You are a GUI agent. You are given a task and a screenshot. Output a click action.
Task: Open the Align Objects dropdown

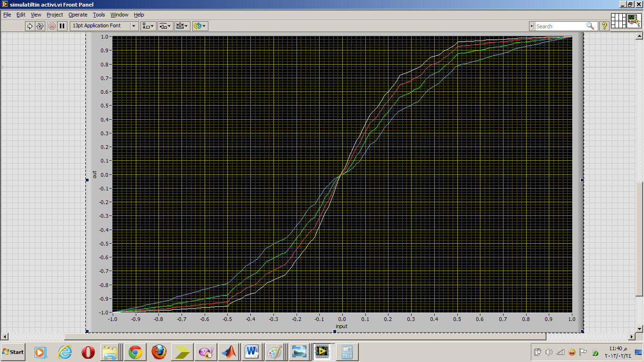point(149,26)
